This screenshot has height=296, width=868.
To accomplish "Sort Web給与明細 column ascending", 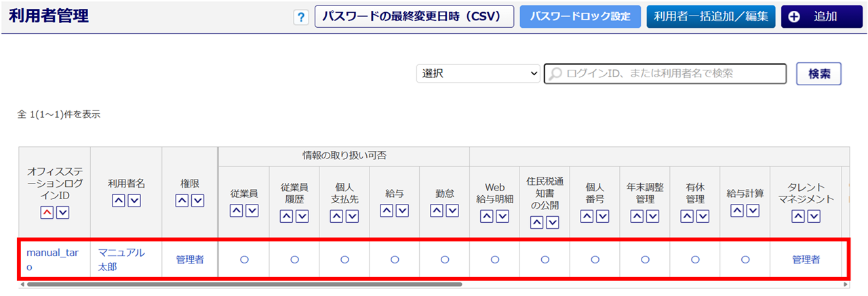I will (x=487, y=217).
